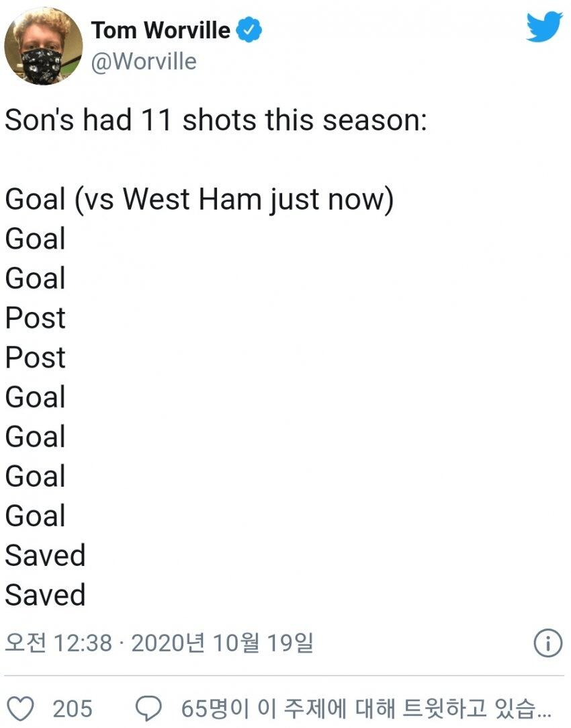Open the tweet info circle icon
571x728 pixels.
pyautogui.click(x=547, y=645)
